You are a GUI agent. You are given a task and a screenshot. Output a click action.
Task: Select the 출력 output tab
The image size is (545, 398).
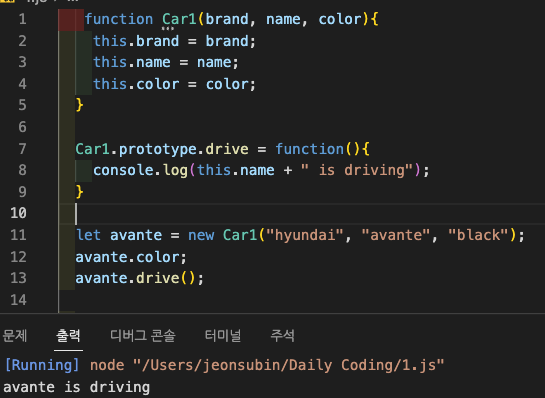pyautogui.click(x=68, y=335)
